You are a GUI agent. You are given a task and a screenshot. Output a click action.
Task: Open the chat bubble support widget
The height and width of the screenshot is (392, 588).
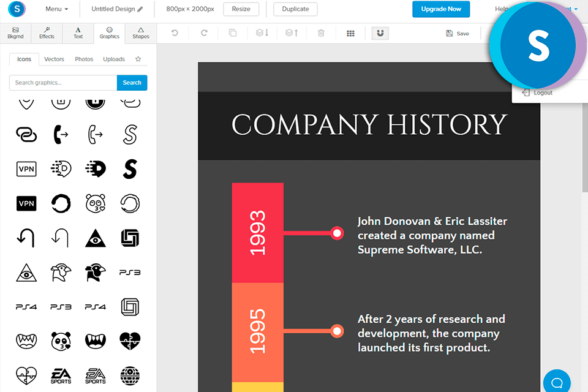pyautogui.click(x=557, y=382)
